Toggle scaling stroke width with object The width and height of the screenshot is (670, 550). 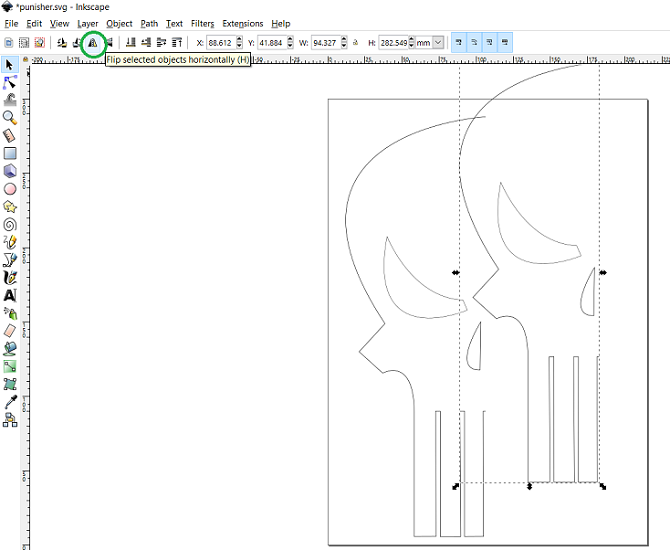[458, 43]
